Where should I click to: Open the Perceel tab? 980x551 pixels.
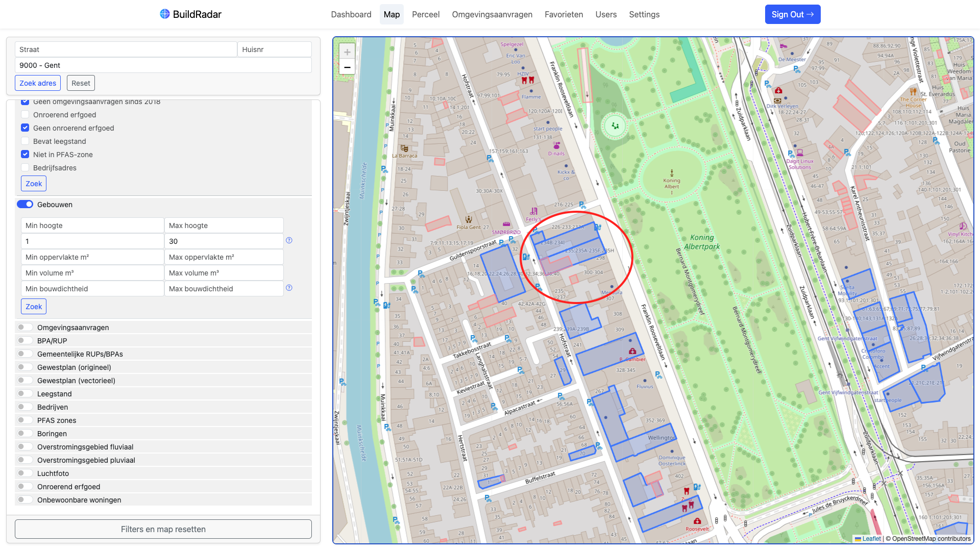[x=425, y=14]
